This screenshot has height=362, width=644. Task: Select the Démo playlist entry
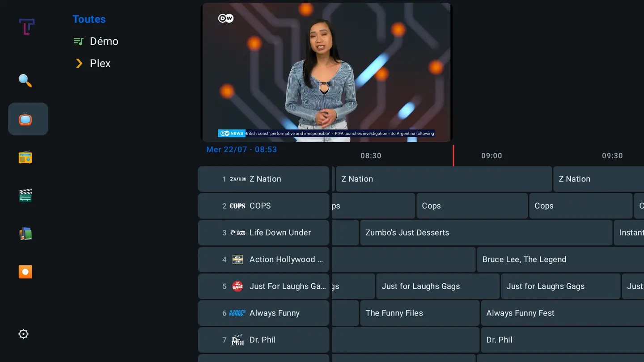pyautogui.click(x=96, y=41)
